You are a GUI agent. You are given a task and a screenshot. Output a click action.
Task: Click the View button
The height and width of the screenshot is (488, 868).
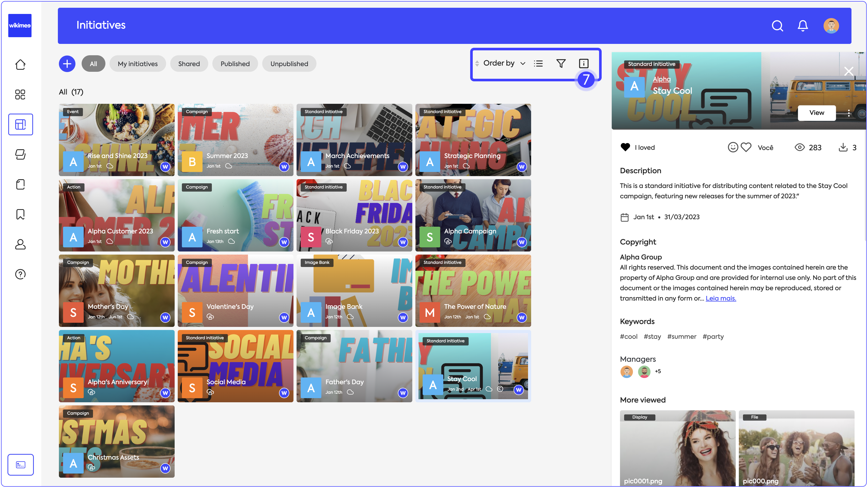pos(816,113)
